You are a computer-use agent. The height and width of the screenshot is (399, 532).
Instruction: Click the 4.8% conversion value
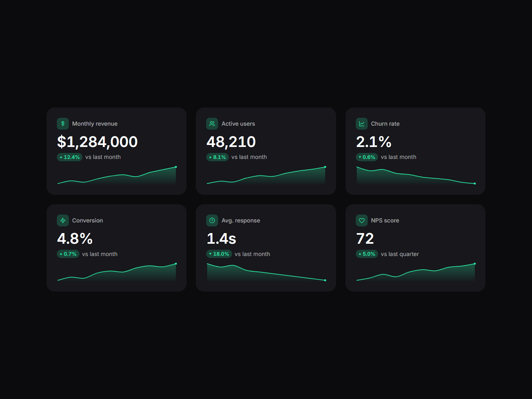[x=75, y=239]
